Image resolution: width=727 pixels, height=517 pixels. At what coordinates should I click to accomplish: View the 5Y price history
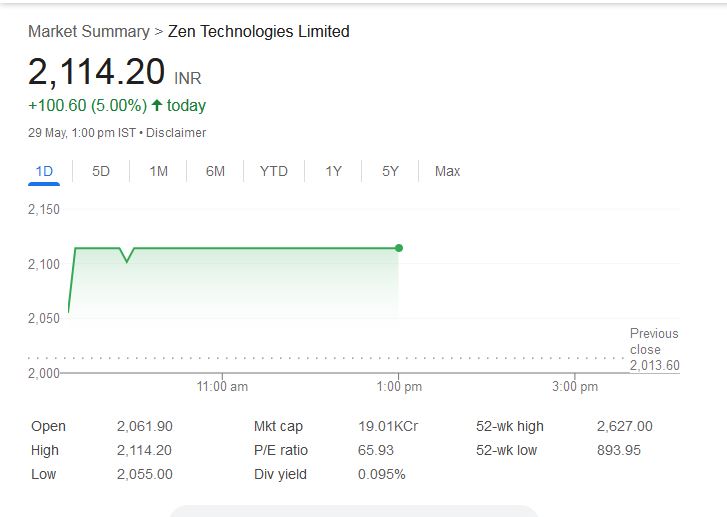[x=390, y=171]
